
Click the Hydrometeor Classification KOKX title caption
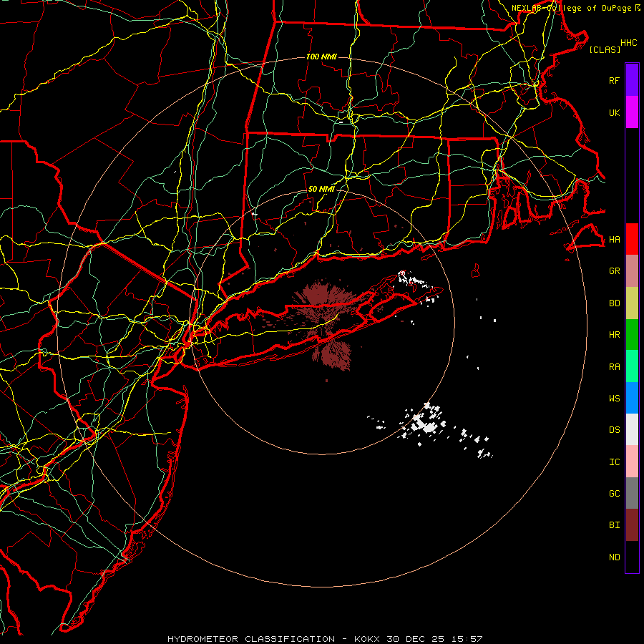click(x=325, y=639)
